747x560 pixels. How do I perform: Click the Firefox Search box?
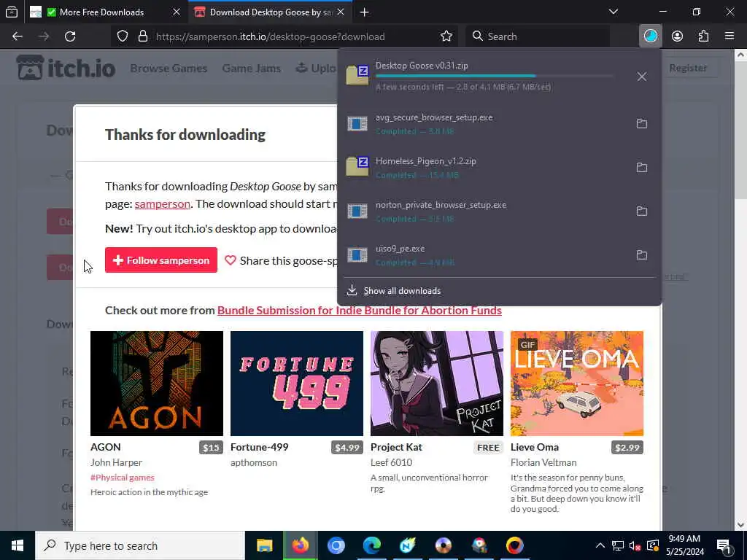click(538, 36)
